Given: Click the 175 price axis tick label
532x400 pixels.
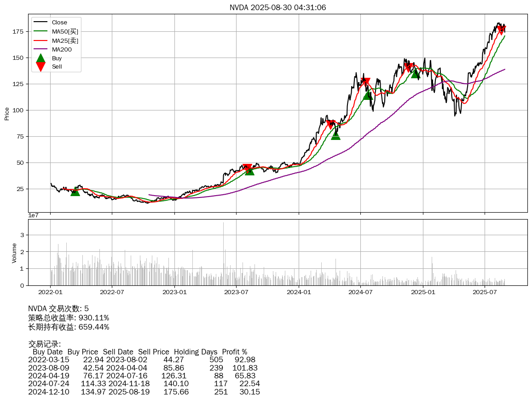Looking at the screenshot, I should click(18, 32).
